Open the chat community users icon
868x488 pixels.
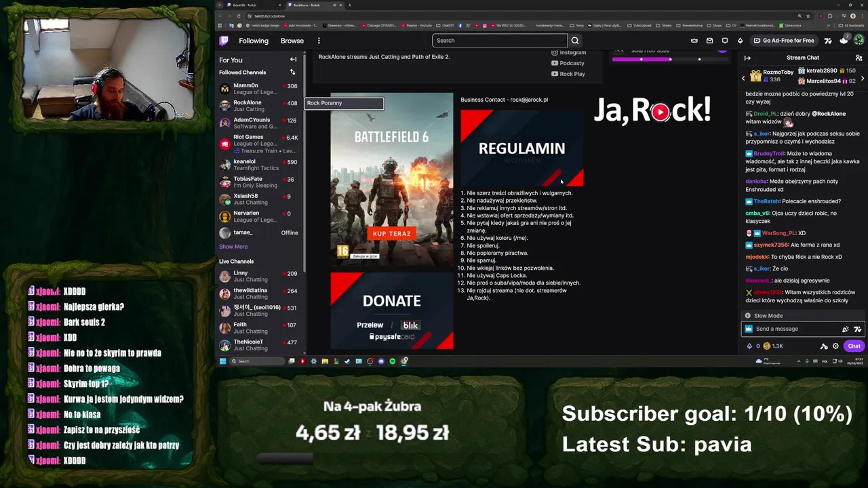click(x=859, y=58)
